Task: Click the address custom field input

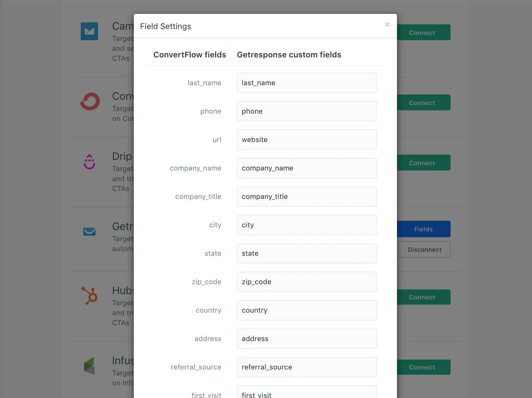Action: 307,338
